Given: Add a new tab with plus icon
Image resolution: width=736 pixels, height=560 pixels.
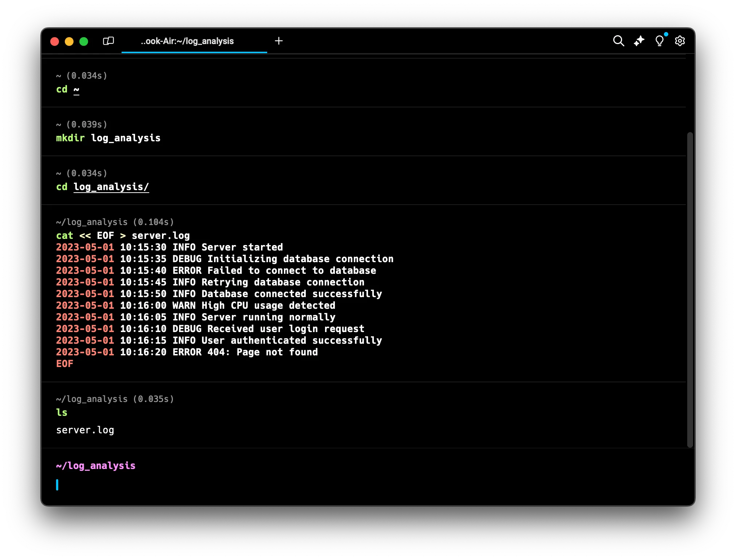Looking at the screenshot, I should tap(278, 41).
